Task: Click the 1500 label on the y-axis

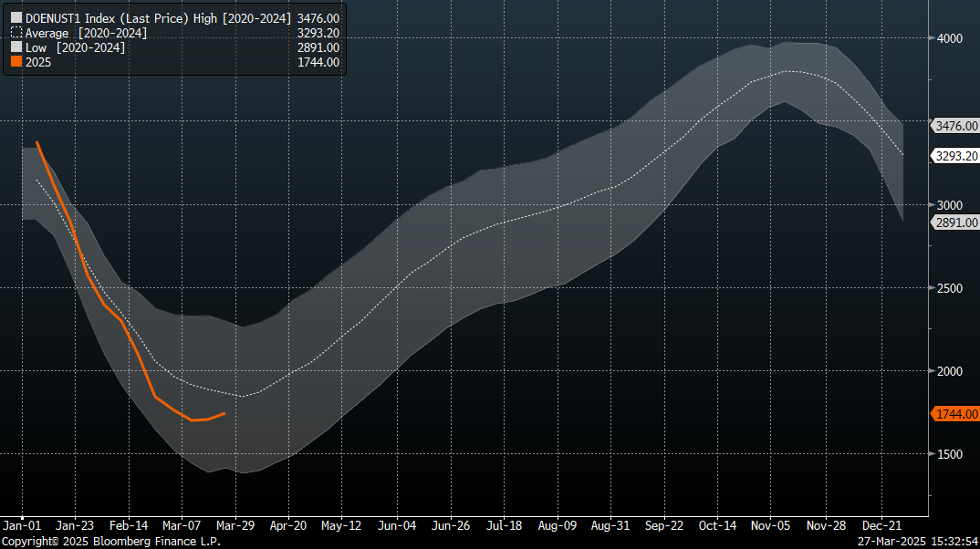Action: click(x=949, y=454)
